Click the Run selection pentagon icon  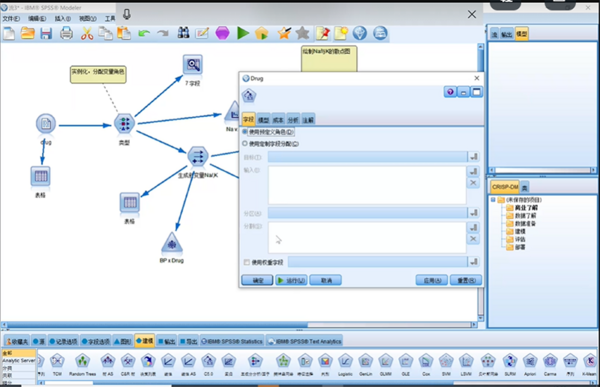pos(262,33)
